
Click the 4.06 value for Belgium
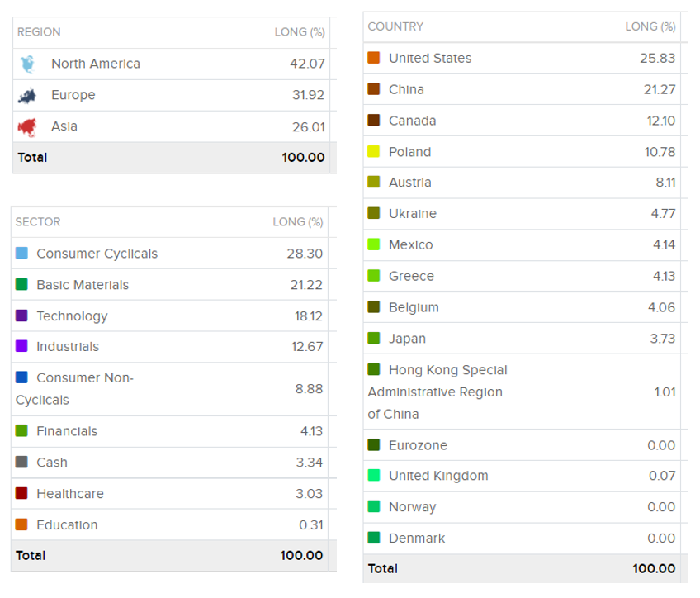661,308
